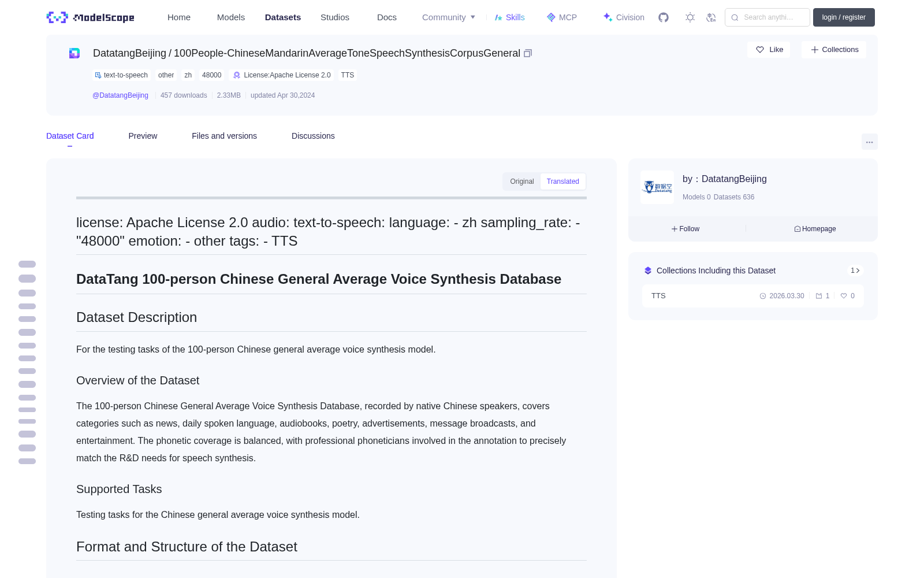The width and height of the screenshot is (924, 578).
Task: Open the @DatatangBeijing author link
Action: [x=120, y=95]
